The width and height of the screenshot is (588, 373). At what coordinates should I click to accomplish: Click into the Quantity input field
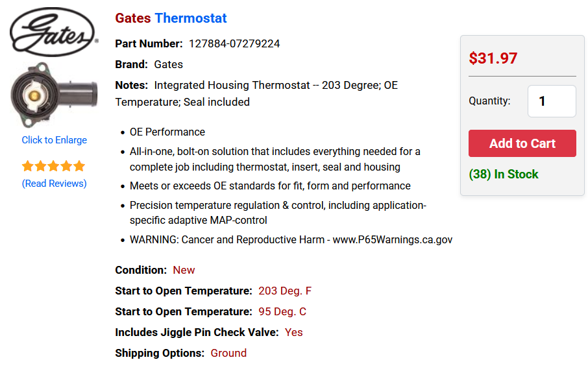(x=551, y=101)
